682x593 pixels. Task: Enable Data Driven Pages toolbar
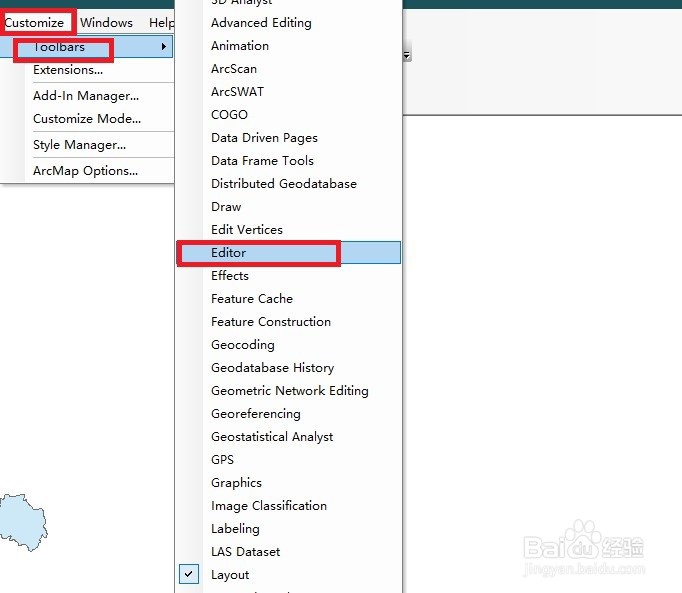tap(264, 137)
